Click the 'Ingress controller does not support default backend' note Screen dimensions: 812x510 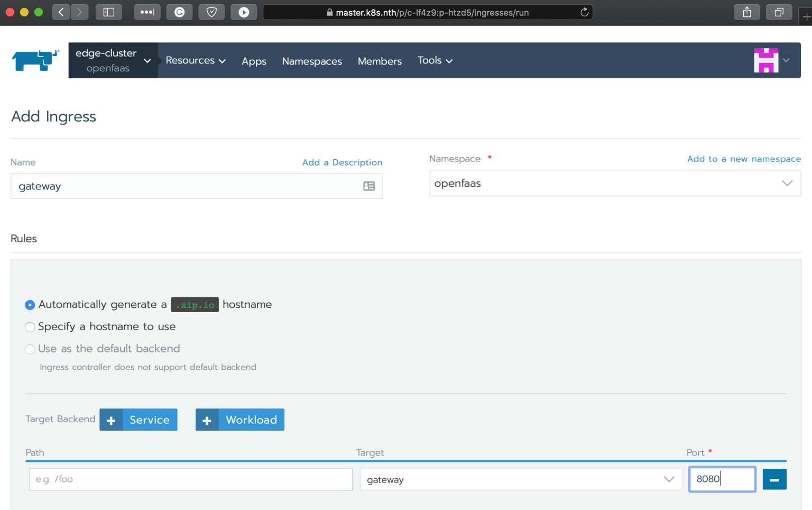(x=148, y=367)
